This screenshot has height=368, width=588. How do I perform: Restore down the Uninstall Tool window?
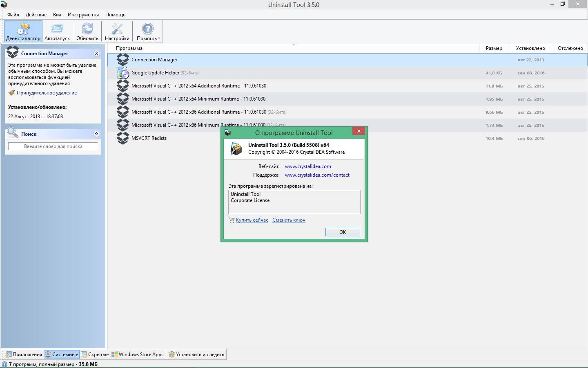563,4
